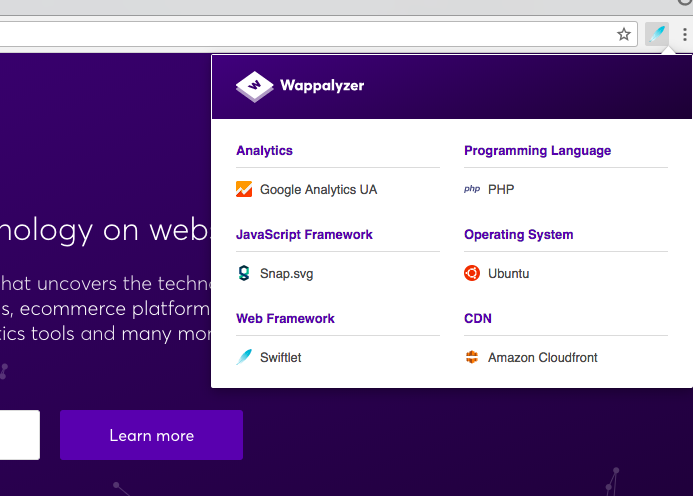Open the Analytics category link
693x496 pixels.
(264, 151)
